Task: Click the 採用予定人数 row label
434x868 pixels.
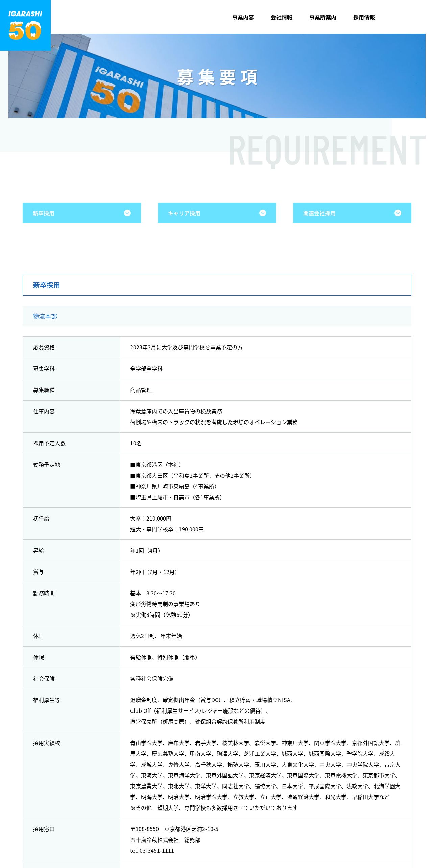Action: tap(49, 443)
